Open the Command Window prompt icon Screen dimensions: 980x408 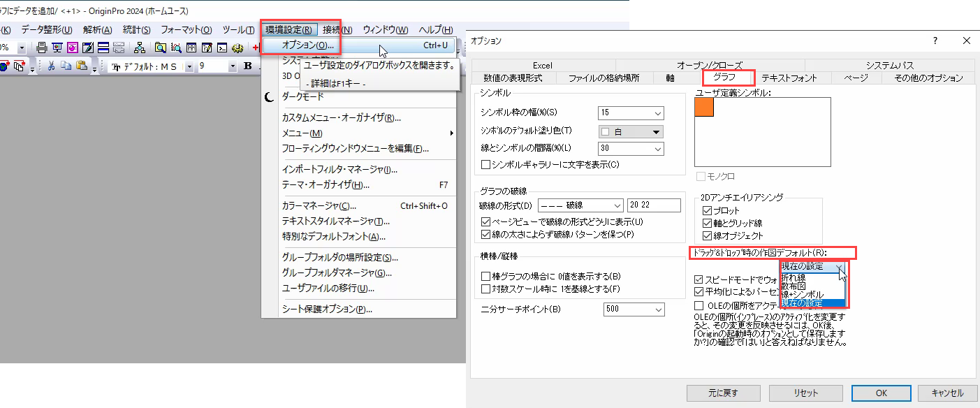click(222, 48)
